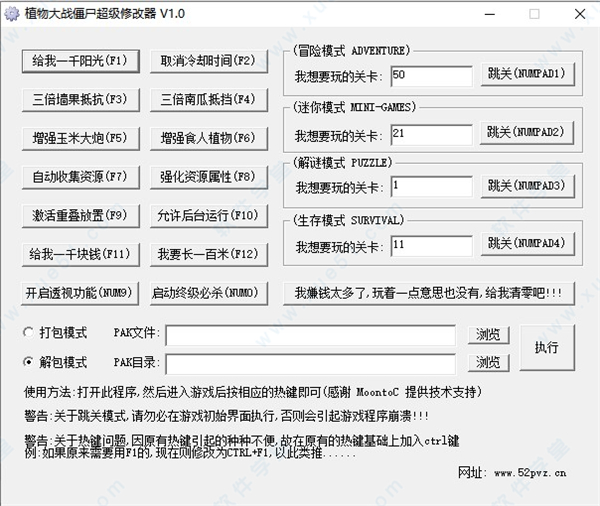Activate 三倍墙果抵抗(F3)
The image size is (600, 506).
click(x=80, y=100)
